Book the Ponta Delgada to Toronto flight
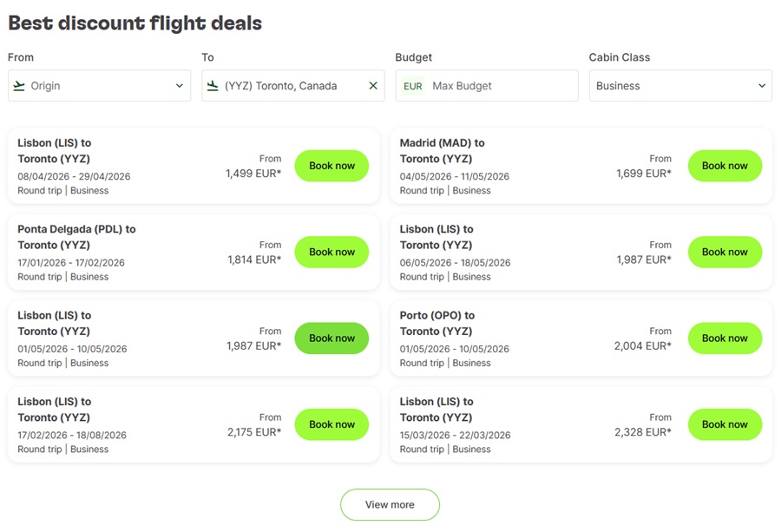This screenshot has width=781, height=532. (x=331, y=252)
